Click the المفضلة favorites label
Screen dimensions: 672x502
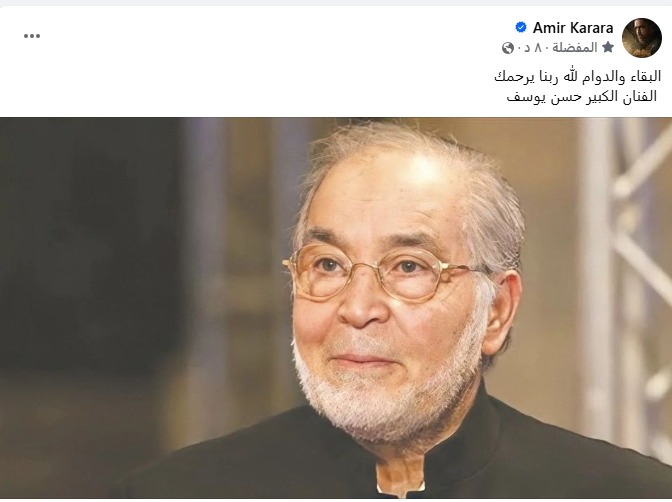(574, 47)
